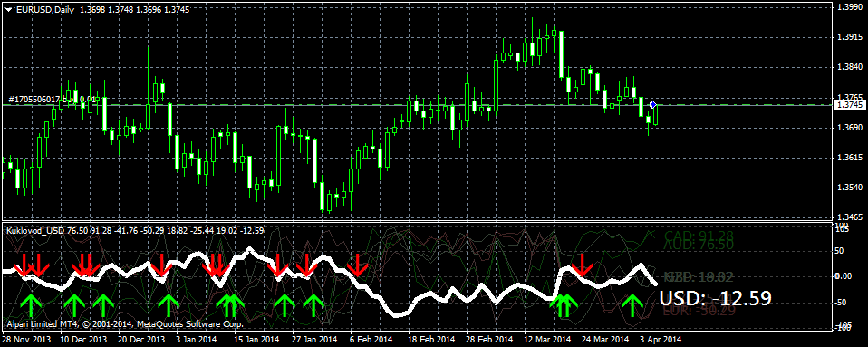The width and height of the screenshot is (868, 347).
Task: Click the 1.3540 price scale value
Action: [x=849, y=187]
